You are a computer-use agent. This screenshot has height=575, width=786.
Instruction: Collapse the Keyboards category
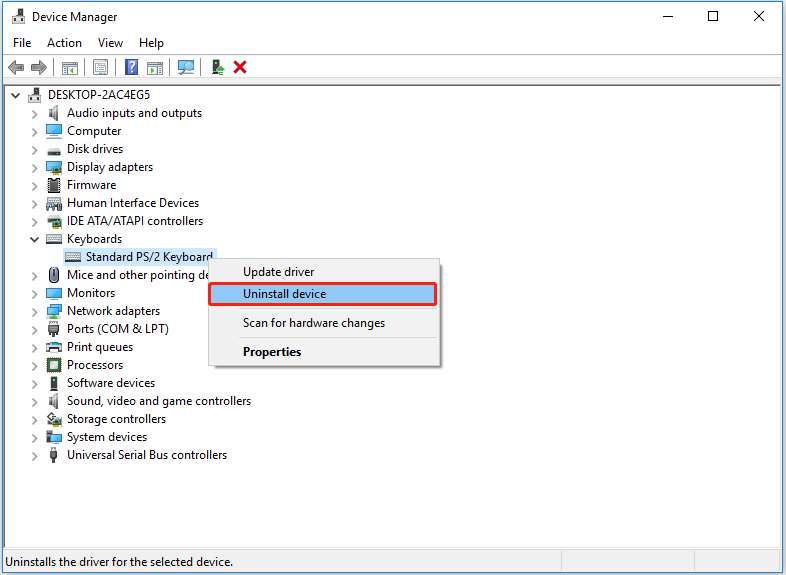pos(35,239)
